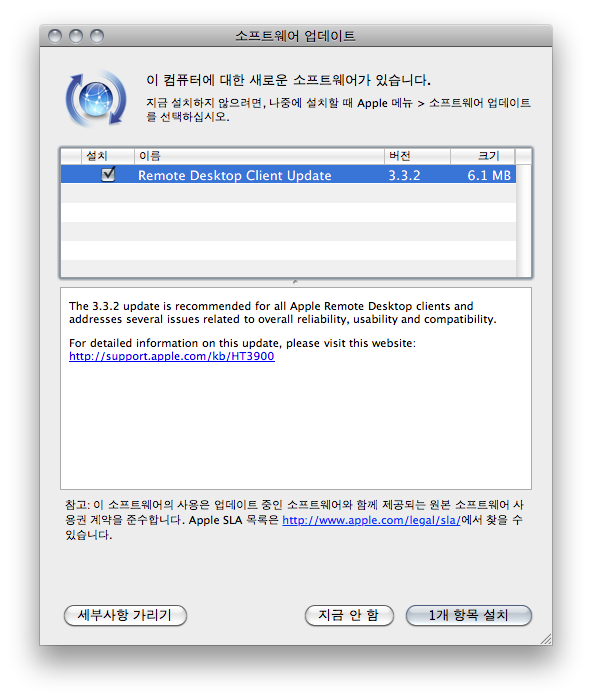Click the 지금 안 함 button
This screenshot has width=592, height=700.
pyautogui.click(x=349, y=615)
